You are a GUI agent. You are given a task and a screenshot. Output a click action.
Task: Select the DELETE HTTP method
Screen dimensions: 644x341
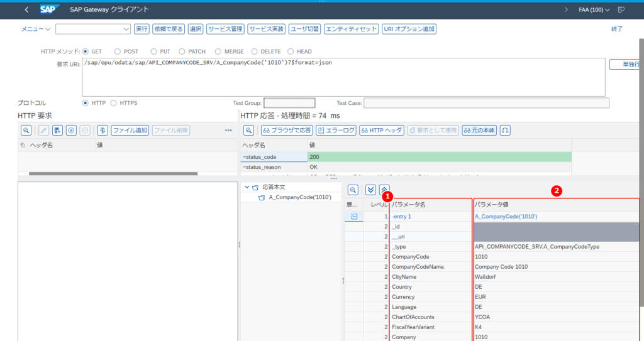(x=254, y=51)
